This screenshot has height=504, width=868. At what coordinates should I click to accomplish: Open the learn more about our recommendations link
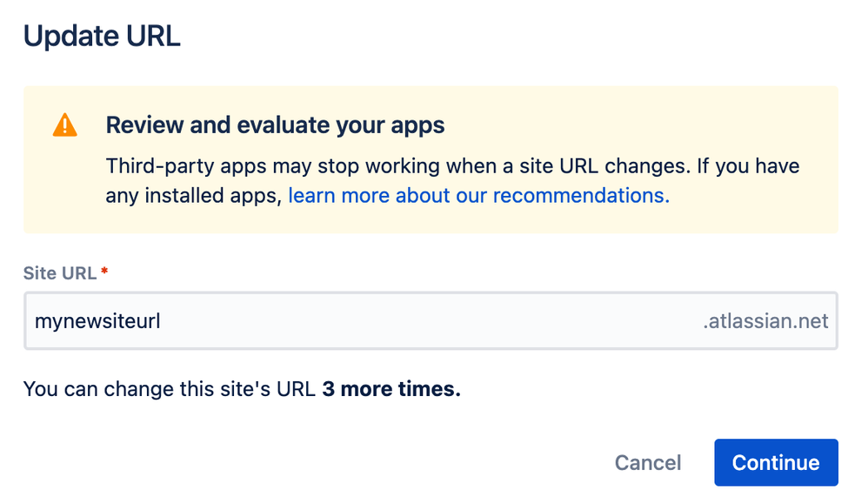point(479,196)
